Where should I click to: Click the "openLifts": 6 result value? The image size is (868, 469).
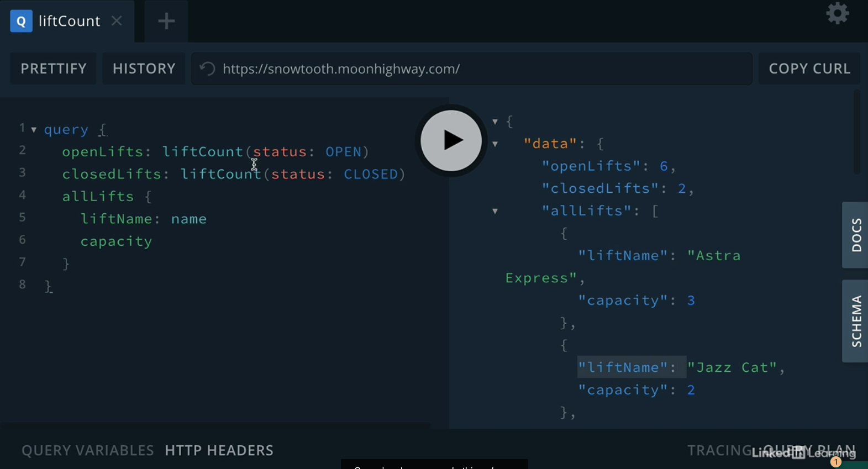click(x=664, y=166)
